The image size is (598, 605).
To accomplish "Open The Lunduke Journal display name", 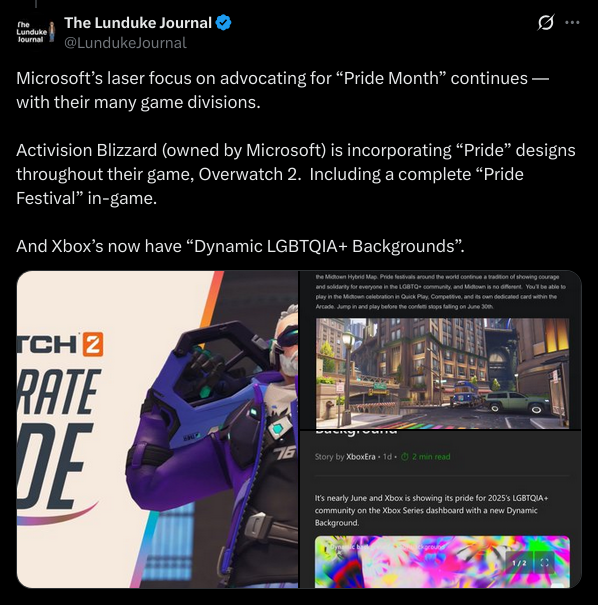I will click(x=138, y=23).
